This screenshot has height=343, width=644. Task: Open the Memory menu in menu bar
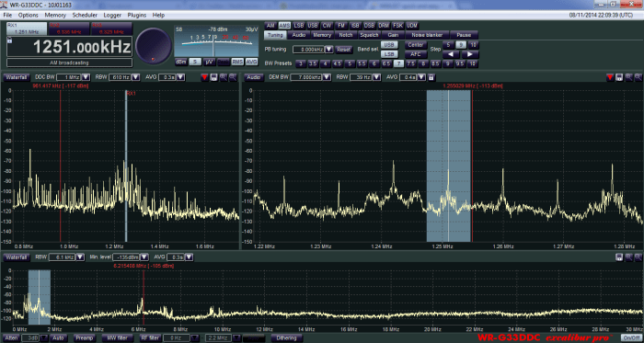click(x=55, y=16)
